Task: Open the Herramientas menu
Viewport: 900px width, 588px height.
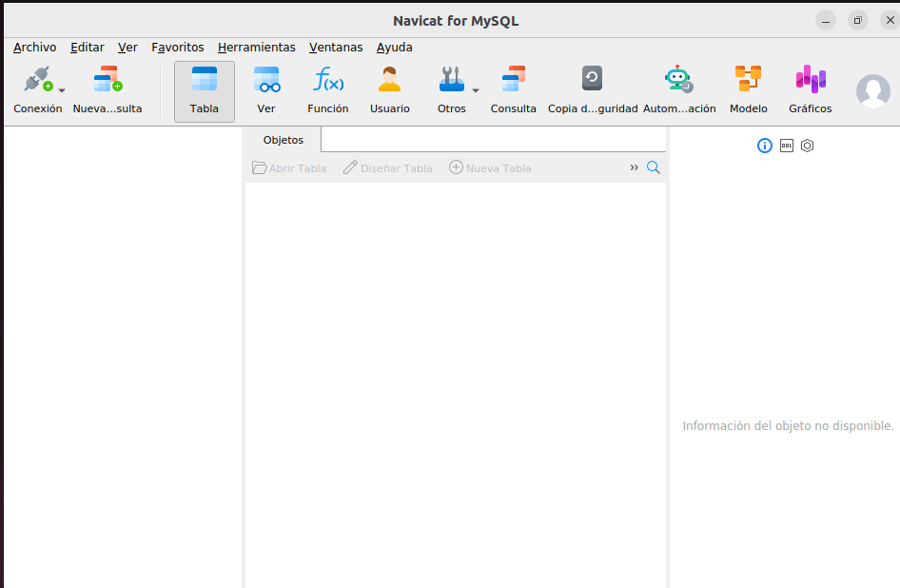Action: 256,47
